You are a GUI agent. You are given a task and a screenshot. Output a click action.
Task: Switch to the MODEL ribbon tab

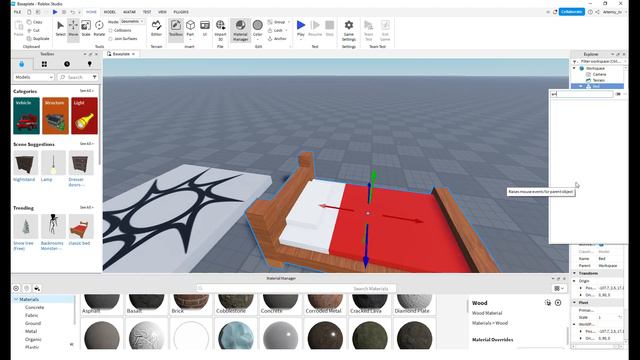[109, 12]
